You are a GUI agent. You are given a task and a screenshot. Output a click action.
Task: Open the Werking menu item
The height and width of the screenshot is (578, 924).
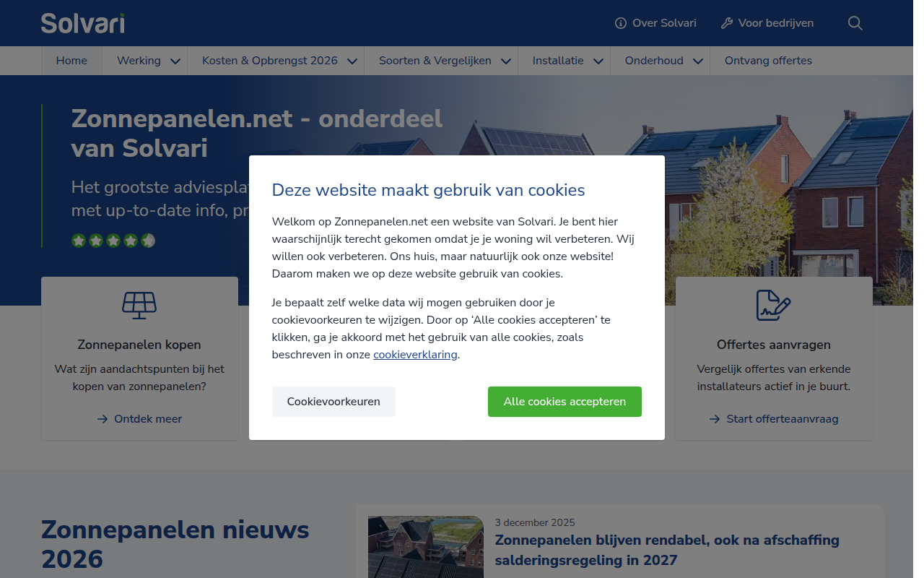[139, 61]
